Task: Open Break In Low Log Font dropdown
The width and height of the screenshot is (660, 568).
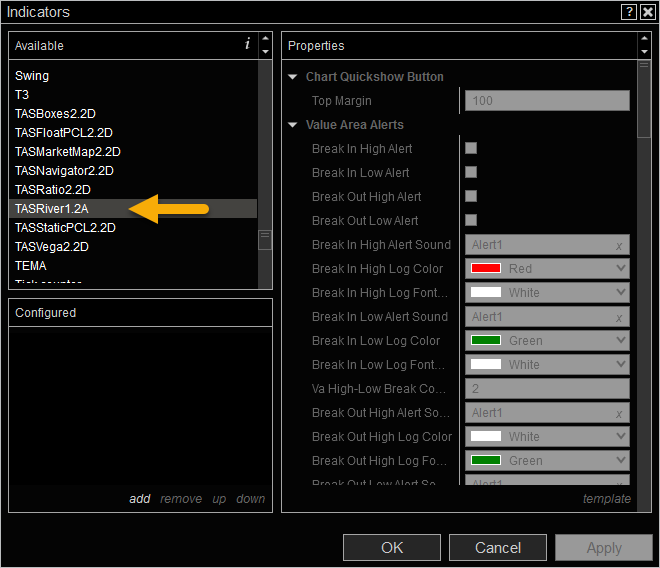Action: tap(547, 365)
